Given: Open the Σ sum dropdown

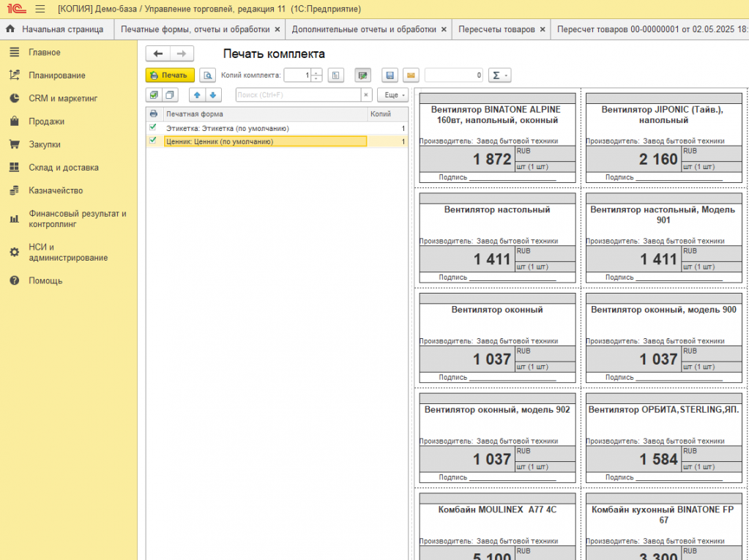Looking at the screenshot, I should 499,75.
